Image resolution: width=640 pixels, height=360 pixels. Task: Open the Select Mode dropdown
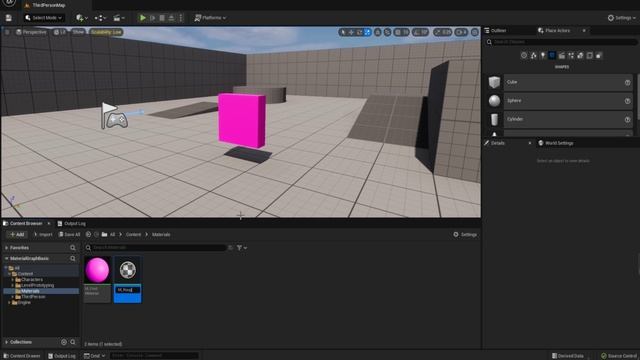[44, 18]
